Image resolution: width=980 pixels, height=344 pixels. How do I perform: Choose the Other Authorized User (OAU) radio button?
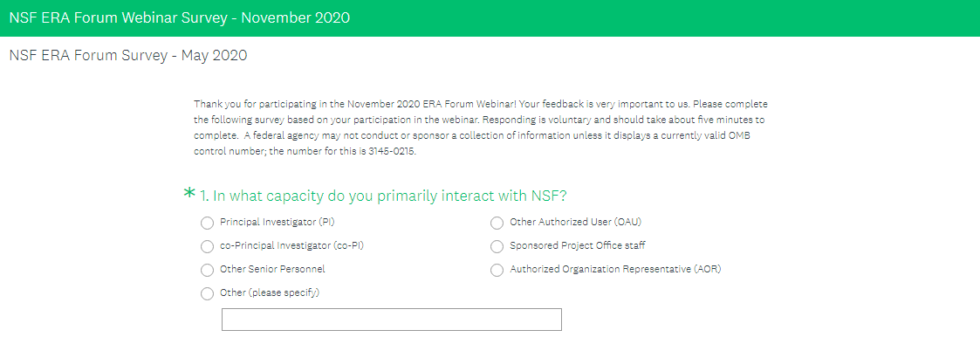point(497,224)
